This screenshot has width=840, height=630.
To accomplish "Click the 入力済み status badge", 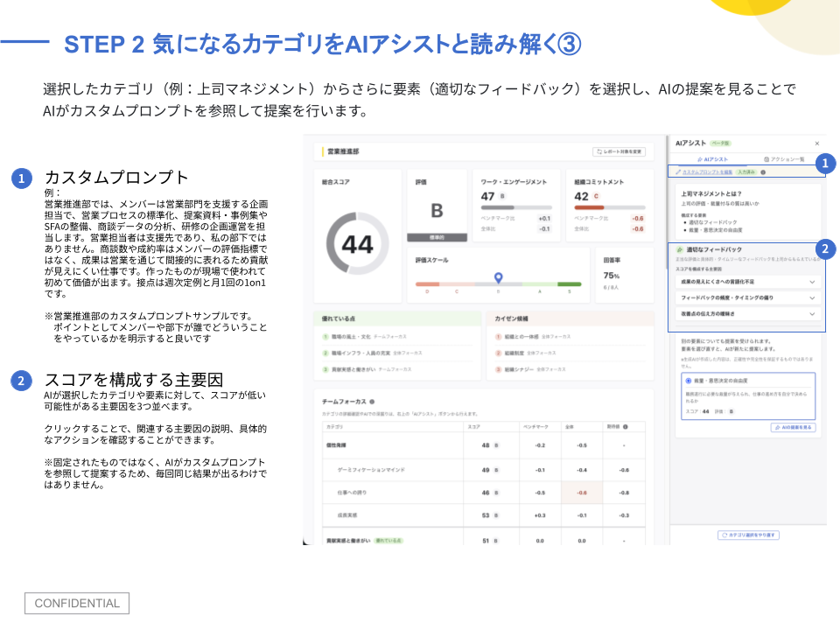I will pyautogui.click(x=746, y=172).
